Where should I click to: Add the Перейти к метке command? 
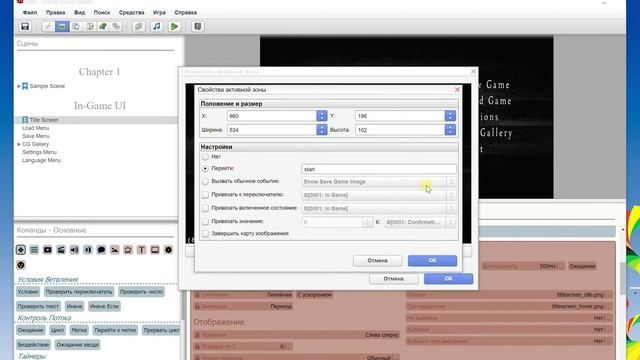[115, 330]
